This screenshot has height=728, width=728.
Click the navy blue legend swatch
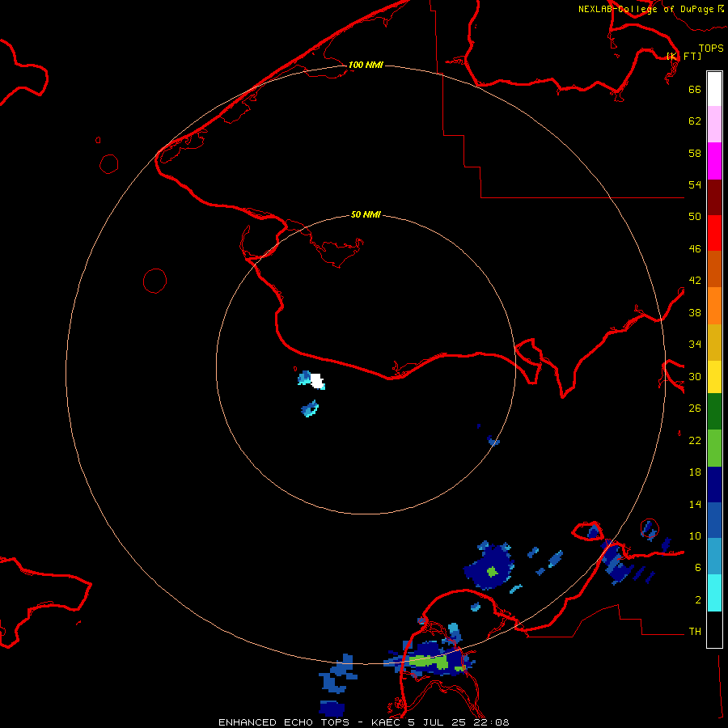click(714, 485)
